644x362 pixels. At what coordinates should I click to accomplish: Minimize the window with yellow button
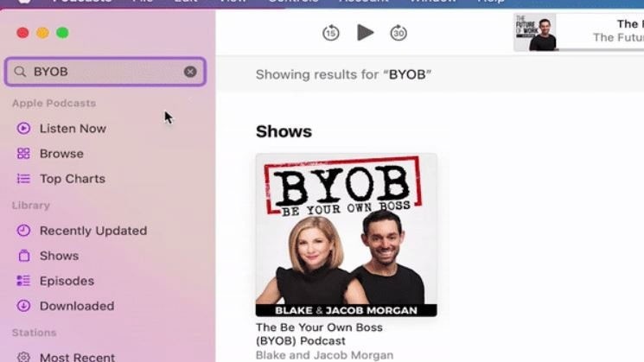click(42, 33)
